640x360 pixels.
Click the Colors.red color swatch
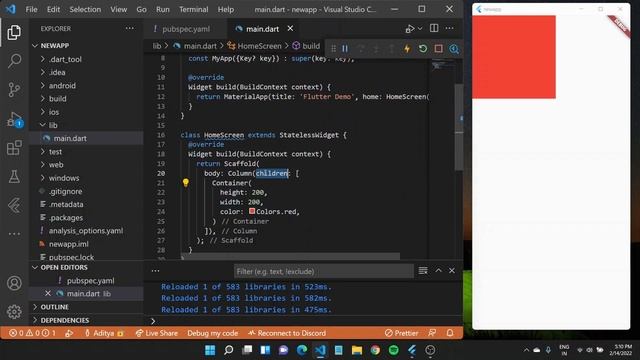[252, 211]
